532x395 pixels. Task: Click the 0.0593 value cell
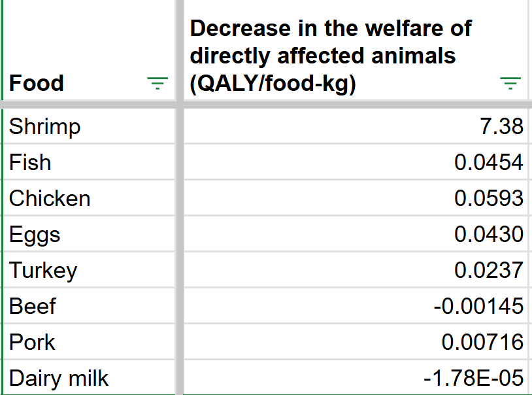click(356, 198)
